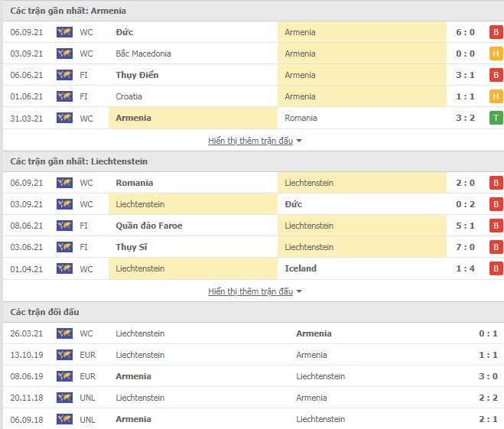Click the arrow beside Liechtenstein's show more link
Screen dimensions: 504x429
click(x=299, y=291)
